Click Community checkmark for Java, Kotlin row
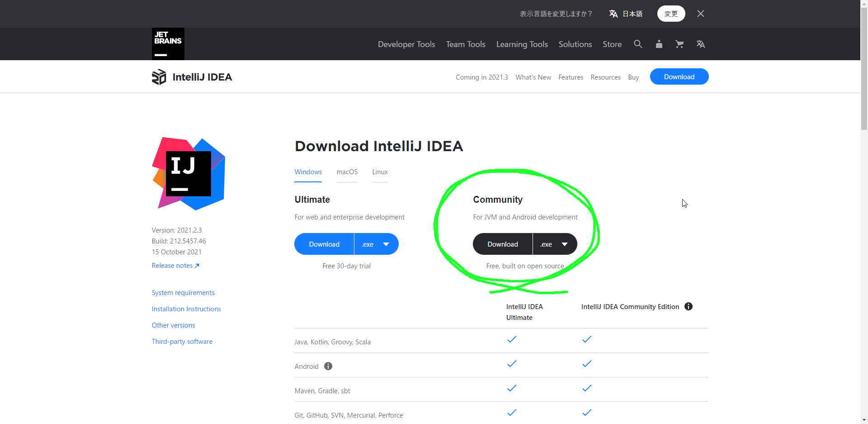The height and width of the screenshot is (424, 868). 587,339
